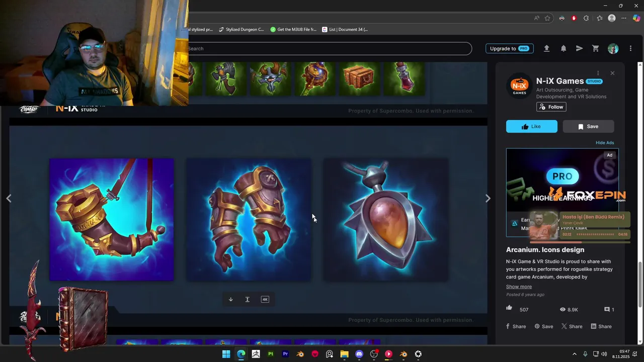644x362 pixels.
Task: Open the ArtStation user avatar menu
Action: click(613, 48)
